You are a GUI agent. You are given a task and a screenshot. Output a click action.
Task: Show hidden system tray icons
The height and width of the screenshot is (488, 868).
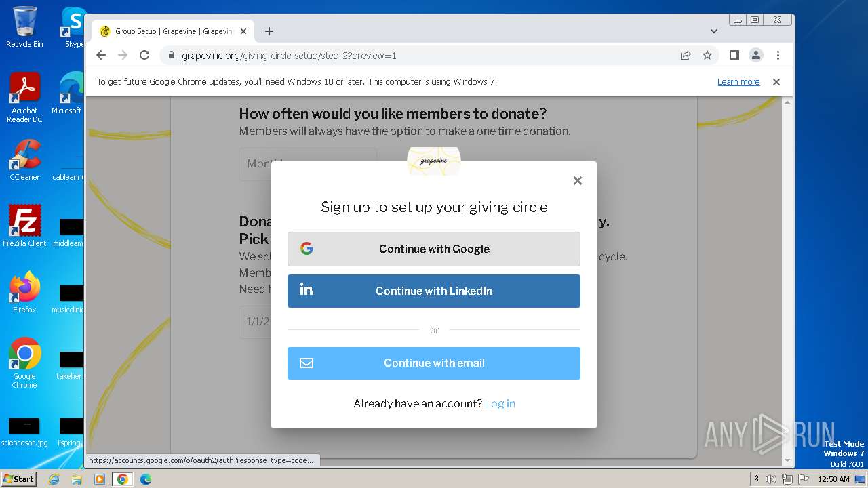pyautogui.click(x=756, y=479)
